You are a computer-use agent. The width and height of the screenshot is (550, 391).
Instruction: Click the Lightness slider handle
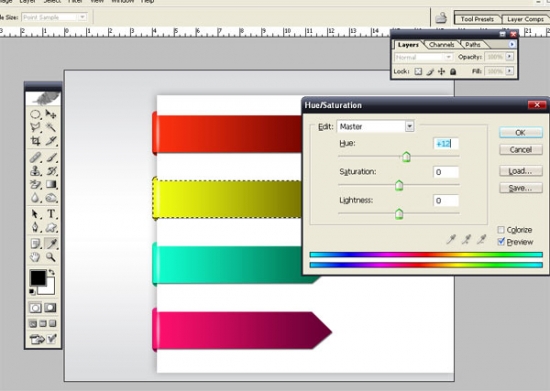[399, 214]
